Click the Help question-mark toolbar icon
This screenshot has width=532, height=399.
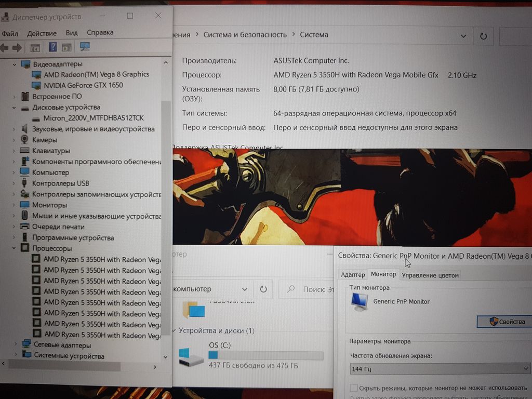click(52, 47)
